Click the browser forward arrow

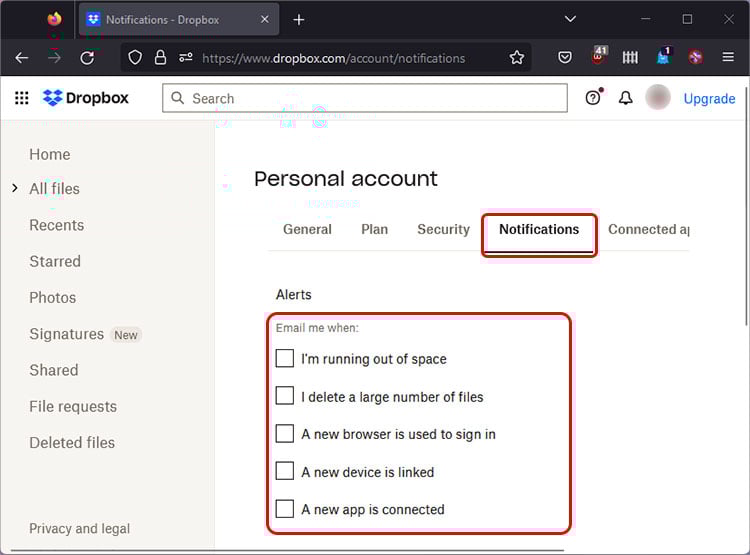(x=55, y=58)
